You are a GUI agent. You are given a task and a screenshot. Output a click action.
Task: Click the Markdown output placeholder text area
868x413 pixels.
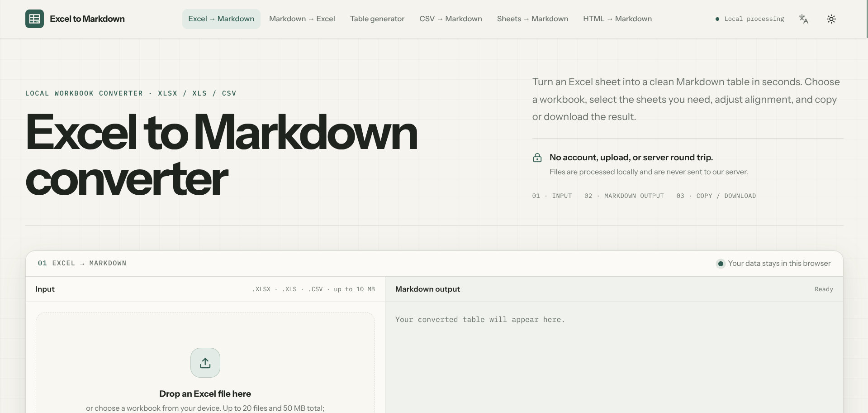tap(480, 320)
